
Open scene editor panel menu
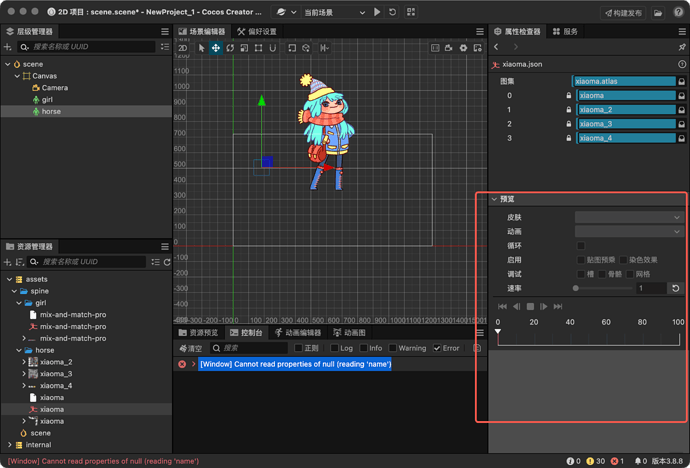tap(480, 32)
